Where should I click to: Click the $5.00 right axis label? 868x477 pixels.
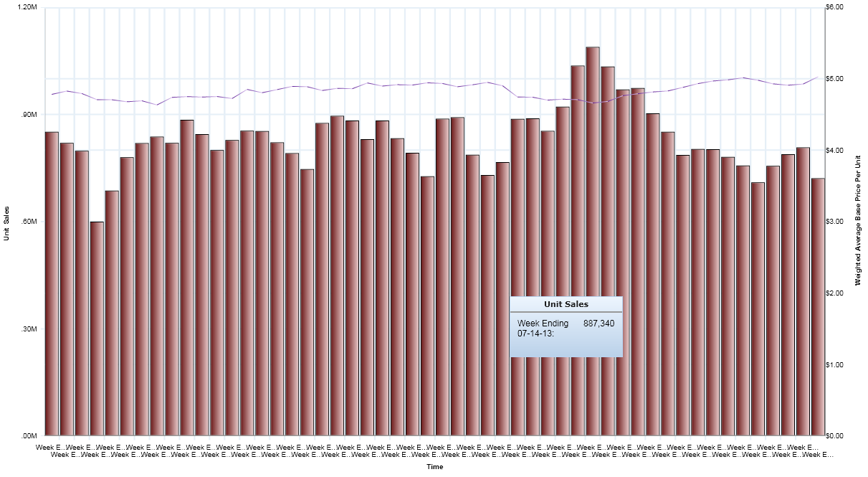click(836, 79)
